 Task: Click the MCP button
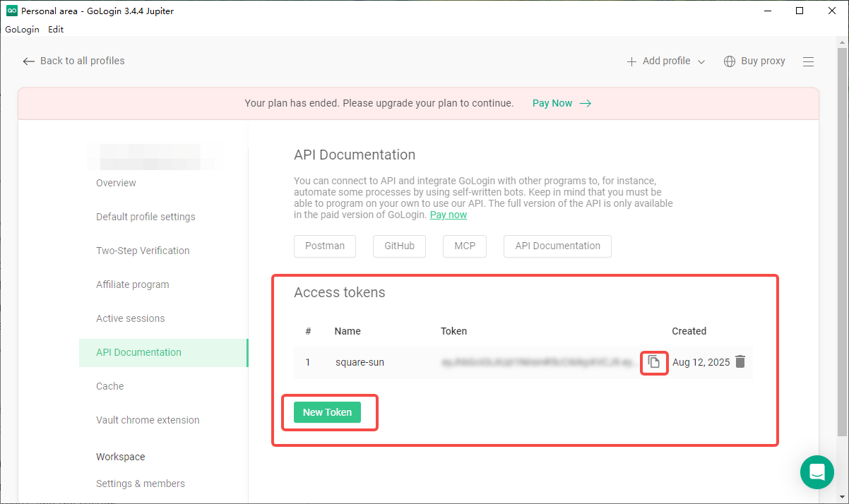coord(465,246)
